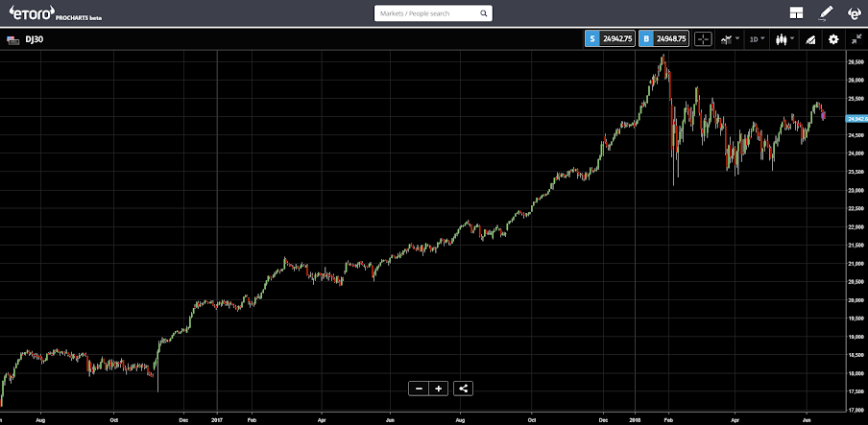Click the eToro ProCharts logo
The height and width of the screenshot is (425, 868).
pos(56,13)
